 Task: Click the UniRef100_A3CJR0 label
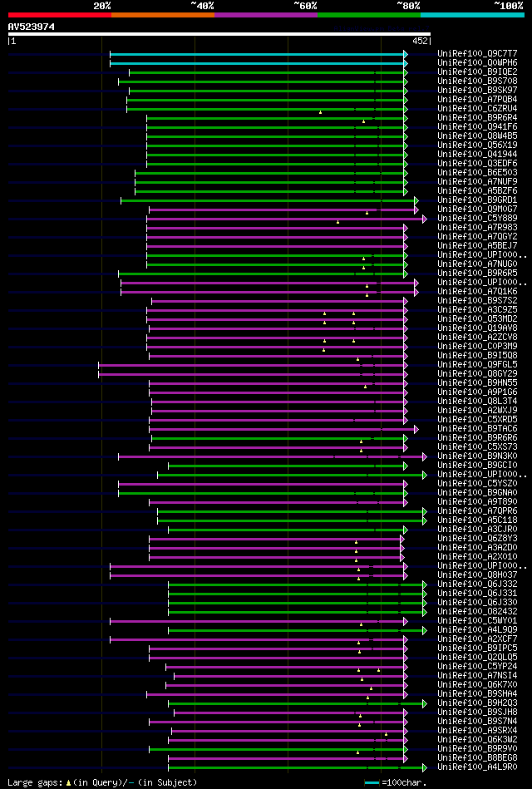477,530
